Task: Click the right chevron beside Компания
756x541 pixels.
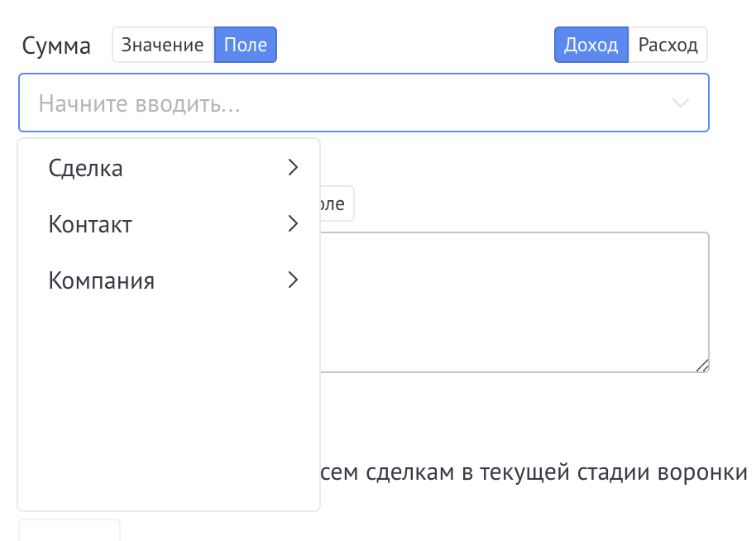Action: point(292,280)
